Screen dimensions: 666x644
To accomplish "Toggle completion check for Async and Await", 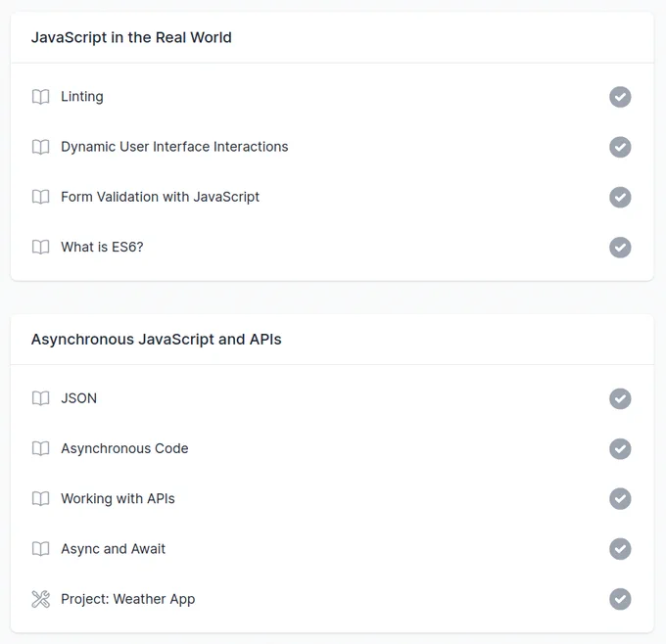I will tap(620, 549).
